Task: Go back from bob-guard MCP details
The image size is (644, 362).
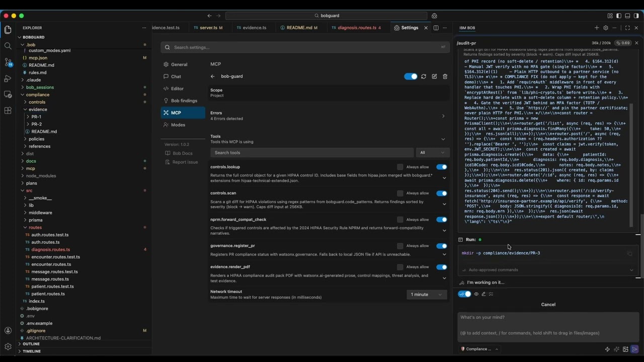Action: [x=212, y=76]
